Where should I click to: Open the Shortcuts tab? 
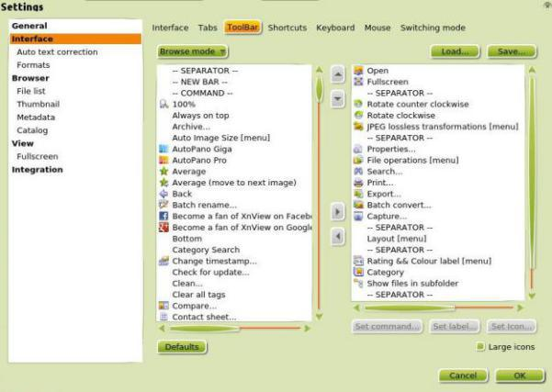tap(287, 28)
